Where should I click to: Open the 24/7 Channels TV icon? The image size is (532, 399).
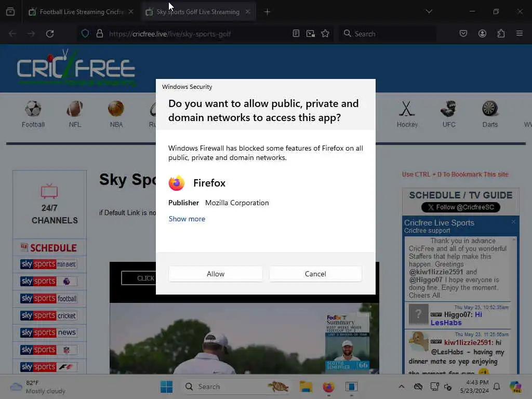pyautogui.click(x=49, y=191)
